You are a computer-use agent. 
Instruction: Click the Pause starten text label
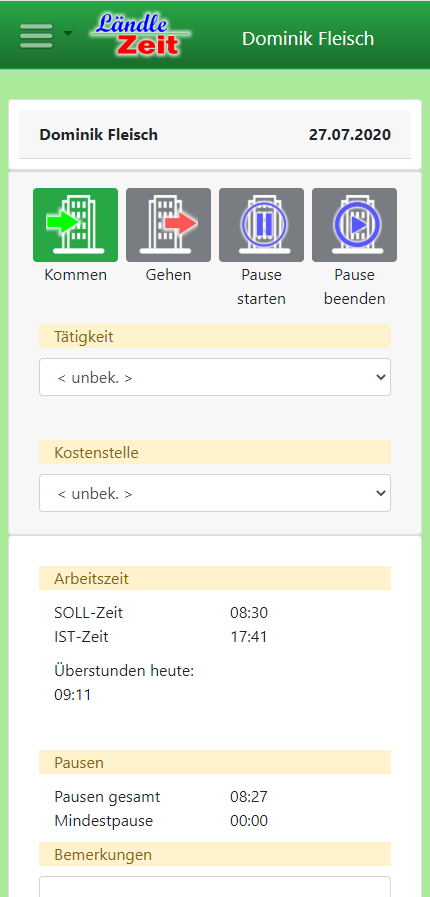[261, 287]
